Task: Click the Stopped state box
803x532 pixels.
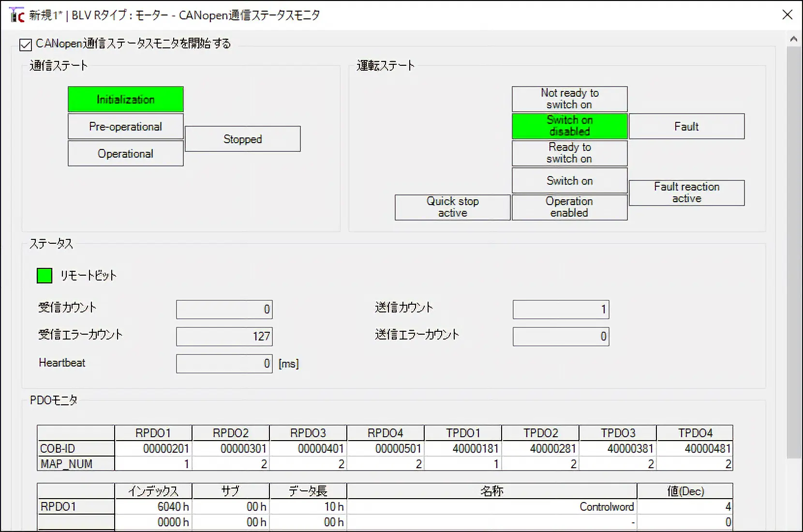Action: point(242,139)
